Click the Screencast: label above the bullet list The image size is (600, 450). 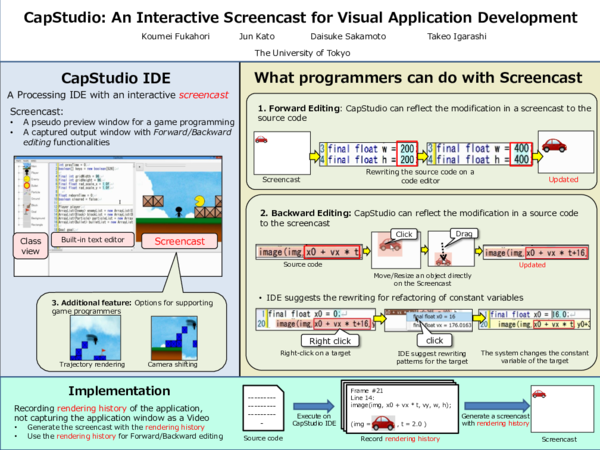click(x=37, y=111)
